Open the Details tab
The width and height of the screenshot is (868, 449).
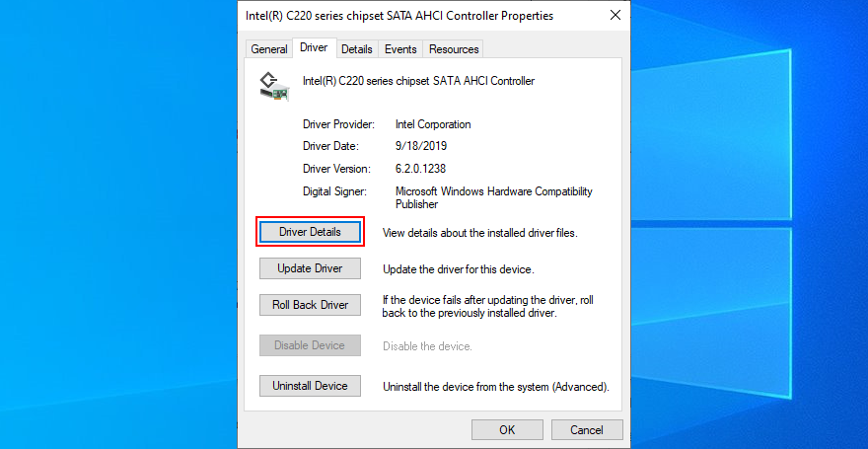[x=356, y=48]
